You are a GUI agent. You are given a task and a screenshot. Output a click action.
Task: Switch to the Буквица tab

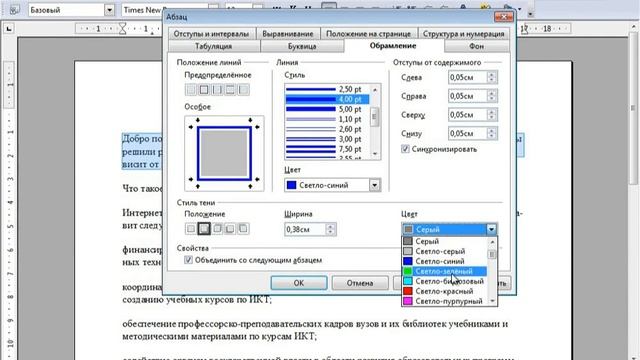[x=302, y=46]
